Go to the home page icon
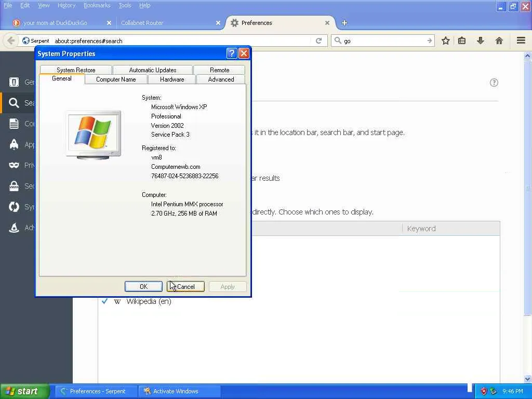Screen dimensions: 532x399 tap(499, 41)
